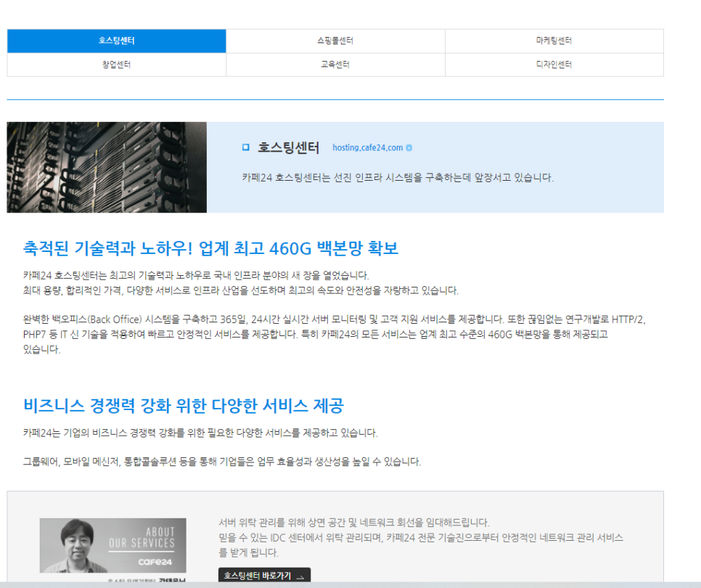The image size is (701, 588).
Task: Show the 교육센터 tab
Action: [x=335, y=65]
